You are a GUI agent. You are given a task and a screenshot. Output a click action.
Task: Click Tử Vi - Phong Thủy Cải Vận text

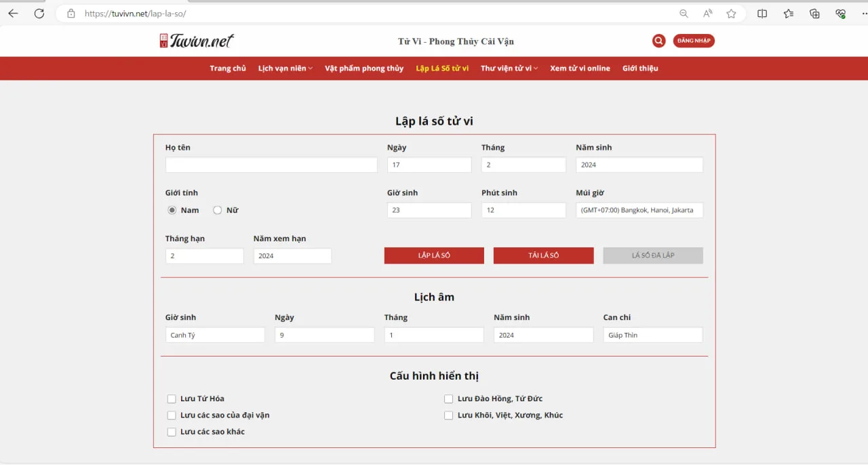pos(456,41)
